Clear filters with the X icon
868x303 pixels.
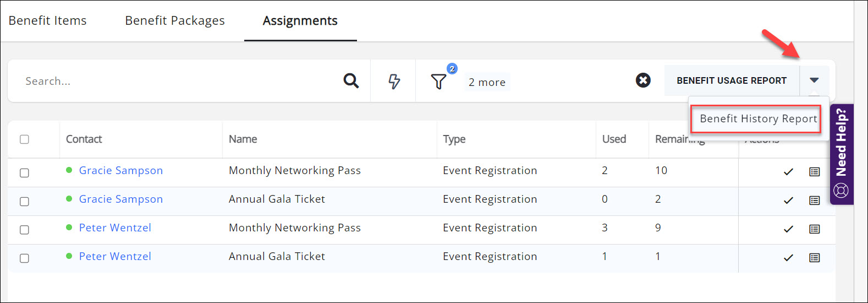click(643, 80)
